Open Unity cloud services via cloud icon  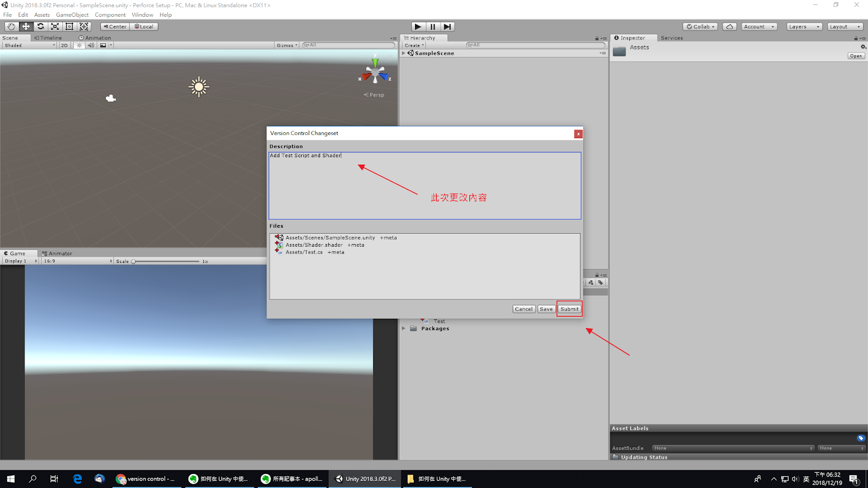(729, 26)
